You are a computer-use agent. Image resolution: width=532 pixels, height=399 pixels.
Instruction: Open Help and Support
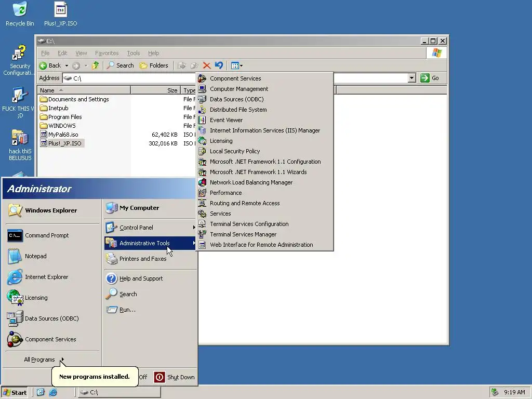pos(150,278)
